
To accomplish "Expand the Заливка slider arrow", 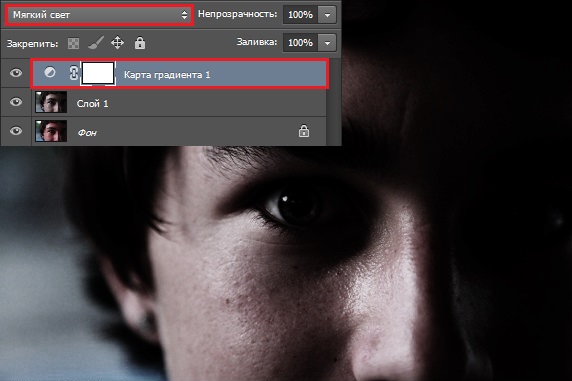I will (327, 43).
